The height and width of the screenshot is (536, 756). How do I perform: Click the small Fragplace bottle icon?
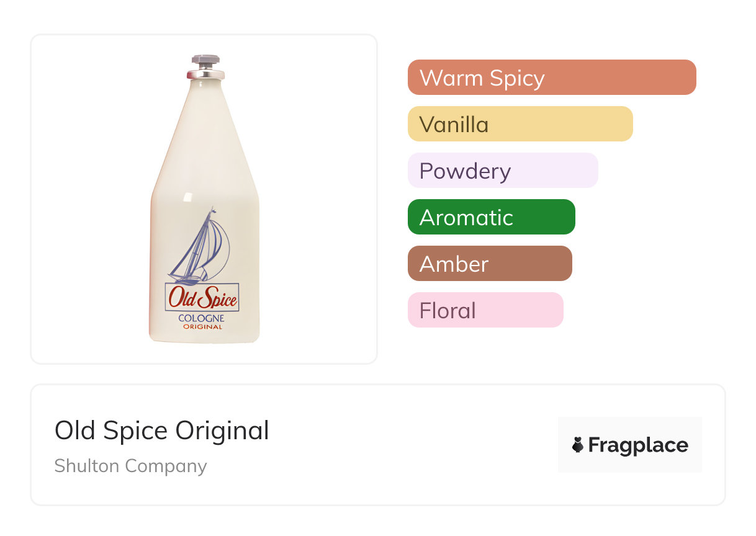pos(578,445)
